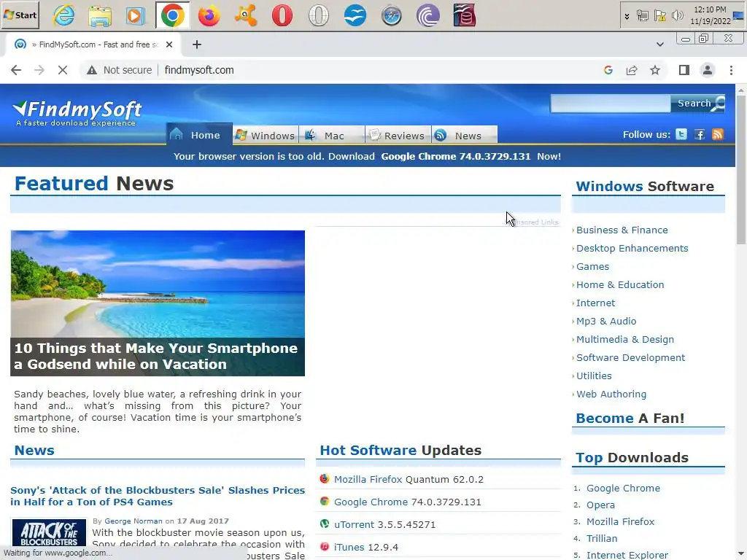Image resolution: width=747 pixels, height=560 pixels.
Task: Open uTorrent 3.5.5.45271 update
Action: click(384, 524)
